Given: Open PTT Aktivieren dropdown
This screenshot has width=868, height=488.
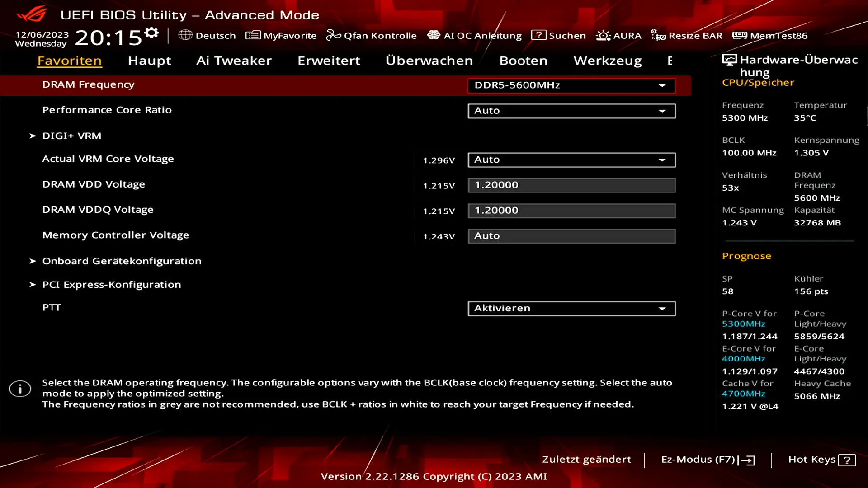Looking at the screenshot, I should point(571,308).
